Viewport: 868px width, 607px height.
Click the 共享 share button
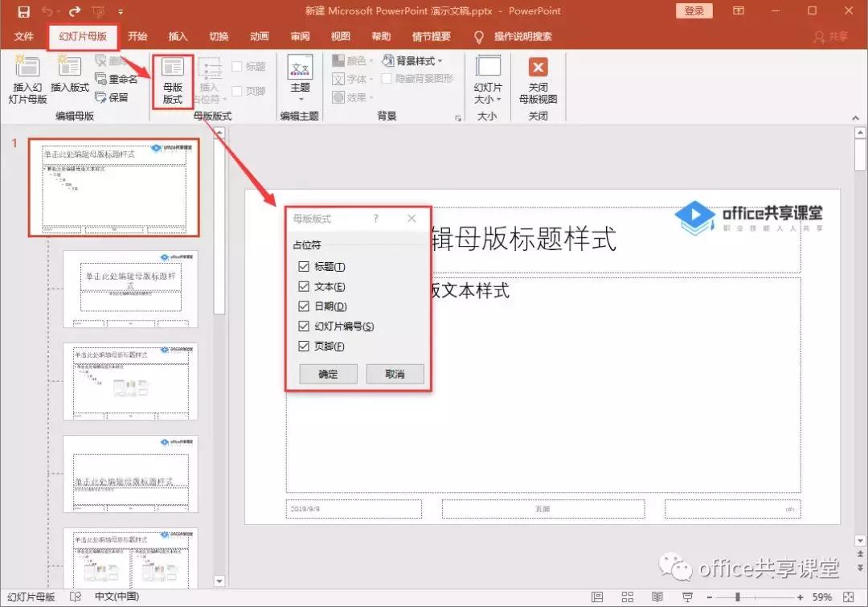831,36
